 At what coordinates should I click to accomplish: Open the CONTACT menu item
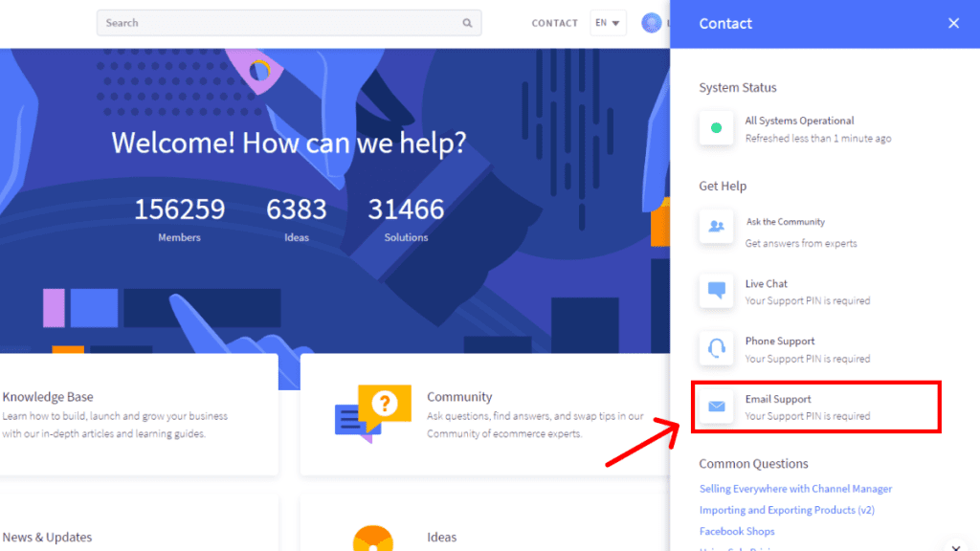tap(554, 22)
